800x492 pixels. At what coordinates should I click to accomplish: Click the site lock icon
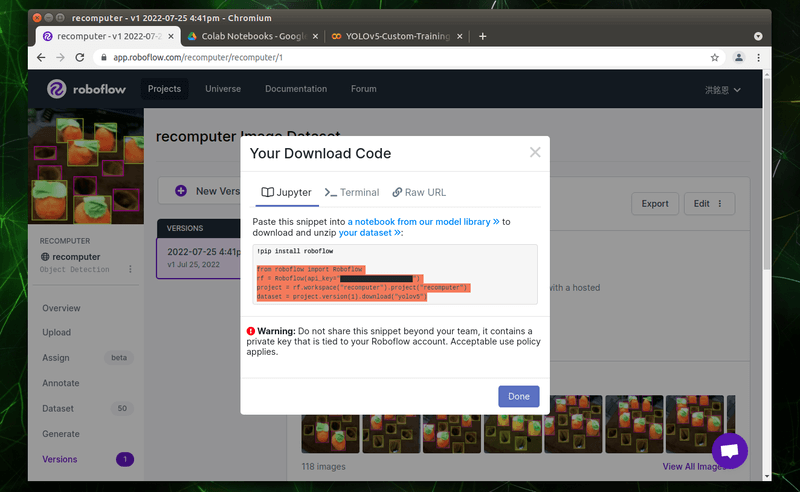coord(104,58)
